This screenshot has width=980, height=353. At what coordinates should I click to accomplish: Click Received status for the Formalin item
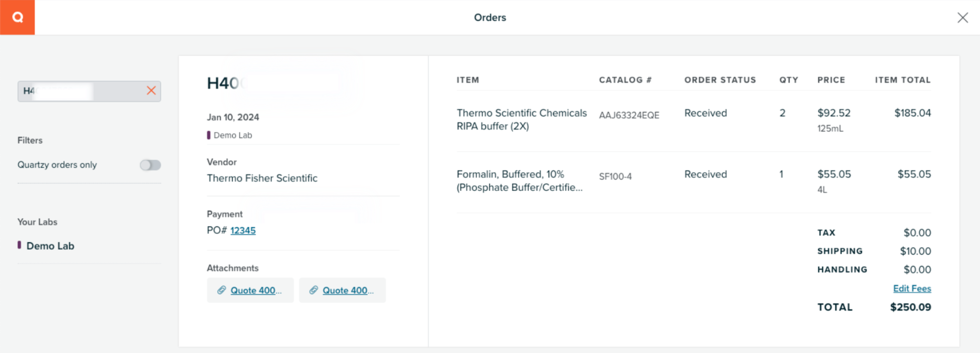click(705, 174)
